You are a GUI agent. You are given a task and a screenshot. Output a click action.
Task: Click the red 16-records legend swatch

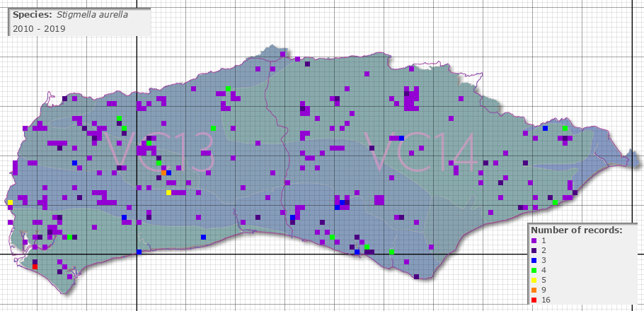pos(534,300)
